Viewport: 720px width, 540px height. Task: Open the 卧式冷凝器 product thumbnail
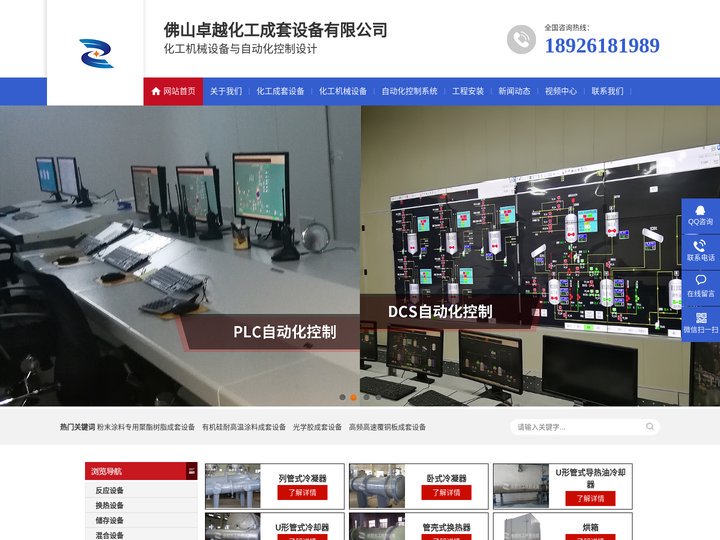tap(377, 486)
